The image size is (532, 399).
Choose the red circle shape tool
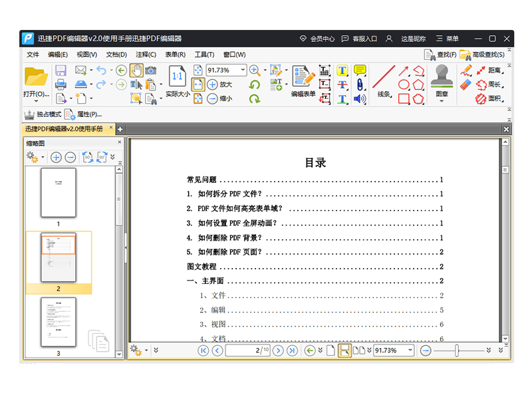point(404,84)
